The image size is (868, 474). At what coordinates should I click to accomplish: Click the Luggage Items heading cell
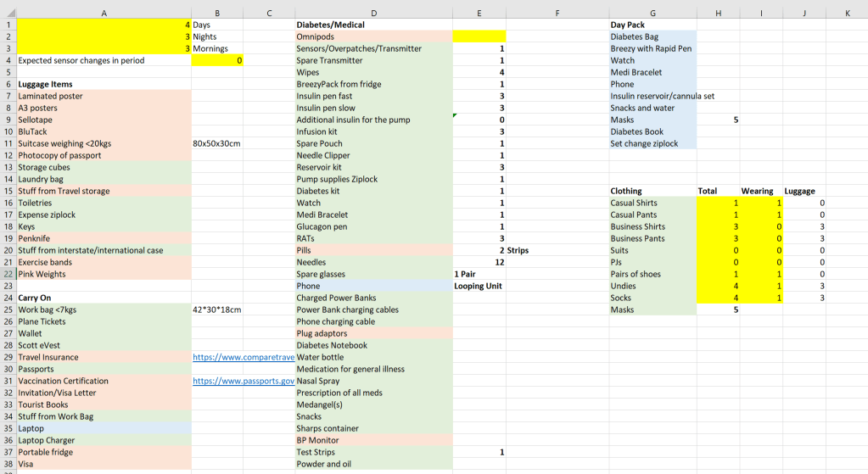104,84
